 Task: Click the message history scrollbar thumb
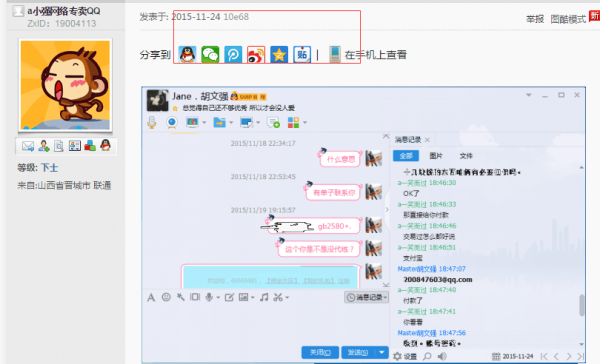click(582, 305)
